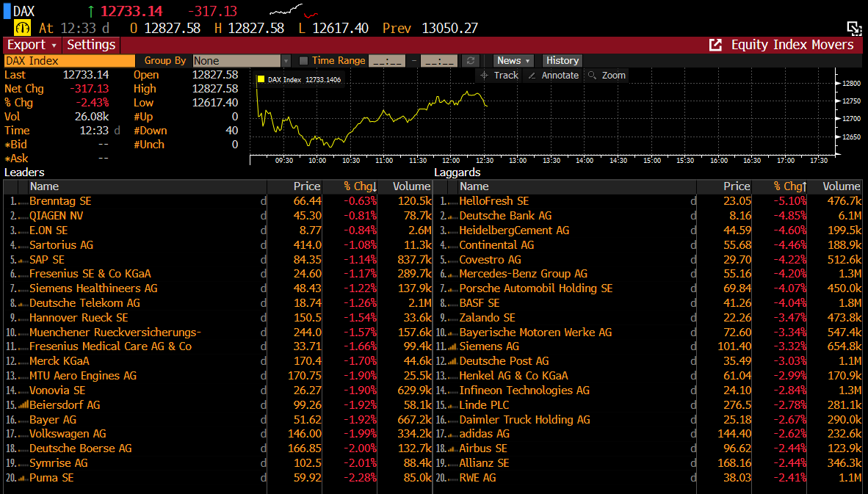Toggle the Time Range checkbox
868x494 pixels.
(x=304, y=61)
